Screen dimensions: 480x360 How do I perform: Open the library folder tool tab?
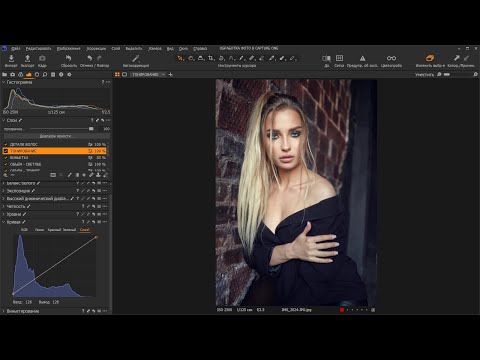coord(5,75)
